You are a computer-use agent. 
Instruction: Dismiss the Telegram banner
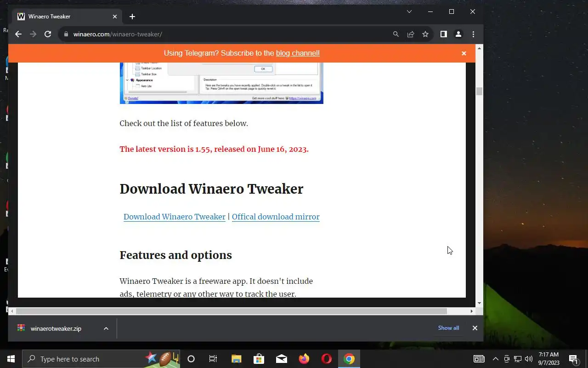coord(464,53)
